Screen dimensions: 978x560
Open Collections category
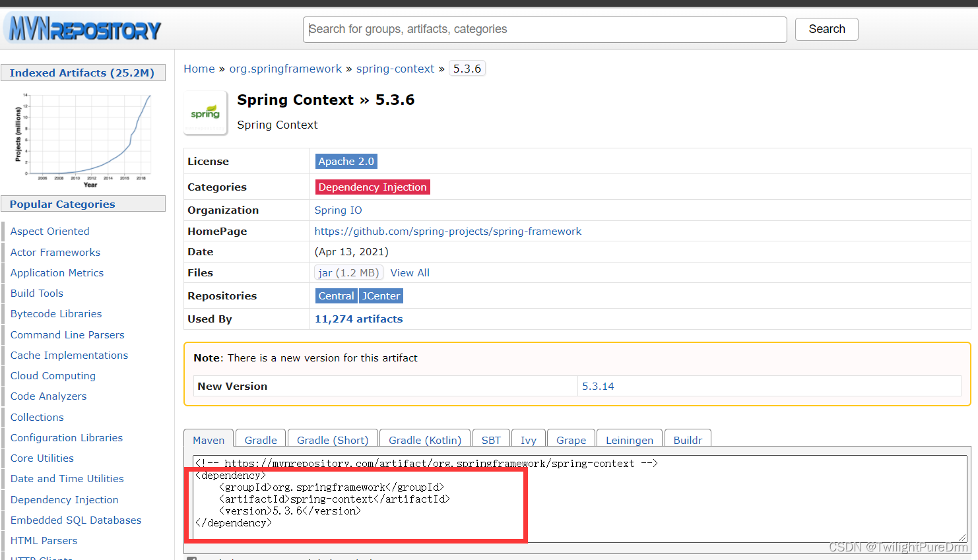[37, 418]
